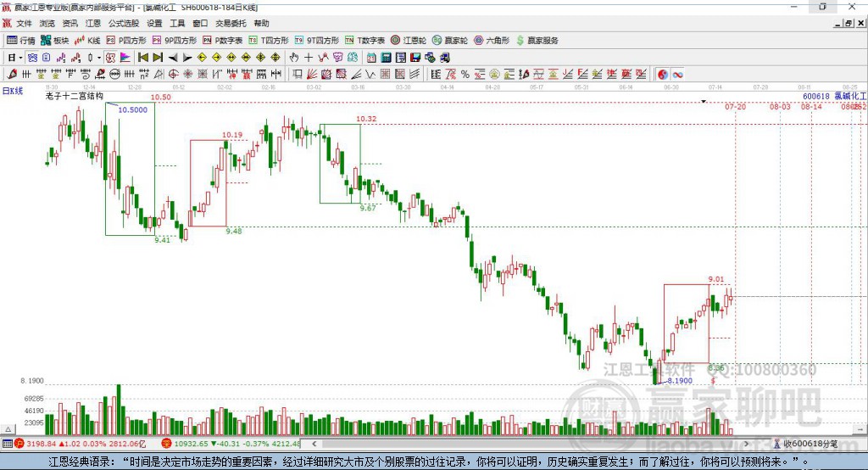
Task: Step forward with the right triangle arrow
Action: tap(187, 57)
